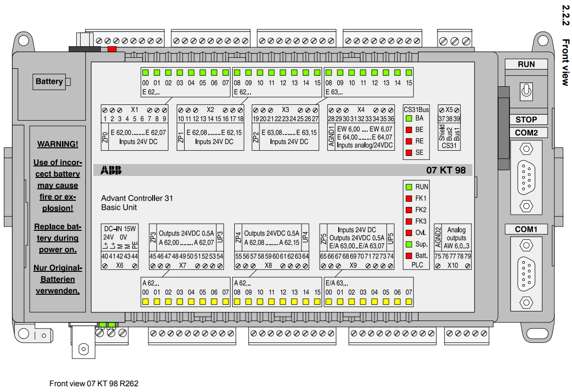Screen dimensions: 572x392
Task: Click the green RUN LED in PLC panel
Action: click(408, 187)
